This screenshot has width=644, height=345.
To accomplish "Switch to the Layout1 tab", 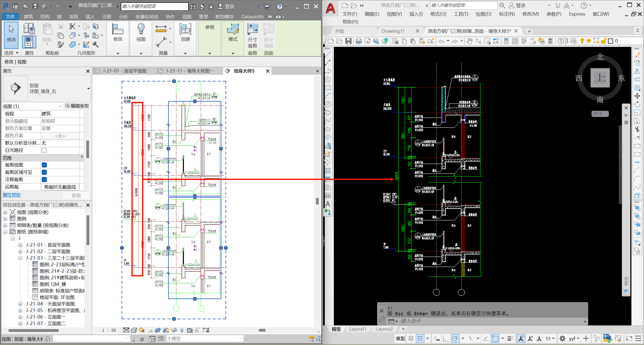I will [357, 329].
